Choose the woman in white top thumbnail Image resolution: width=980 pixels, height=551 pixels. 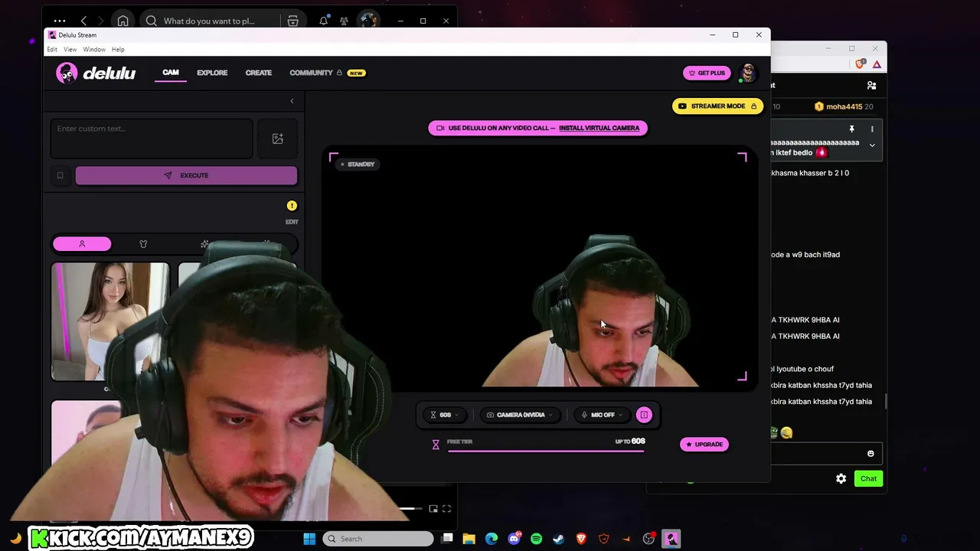point(110,321)
